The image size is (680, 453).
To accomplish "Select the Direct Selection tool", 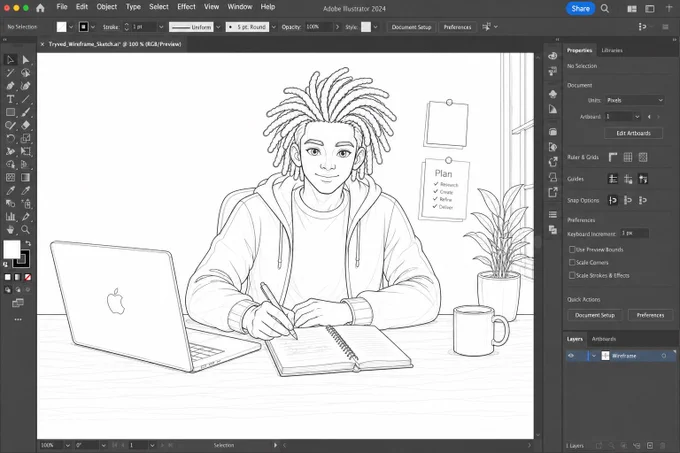I will coord(26,59).
